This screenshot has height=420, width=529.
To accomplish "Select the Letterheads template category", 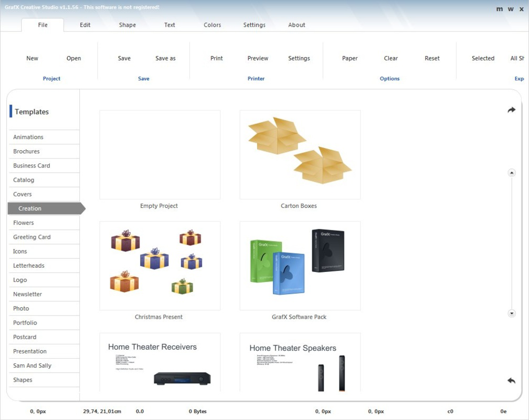I will click(44, 266).
